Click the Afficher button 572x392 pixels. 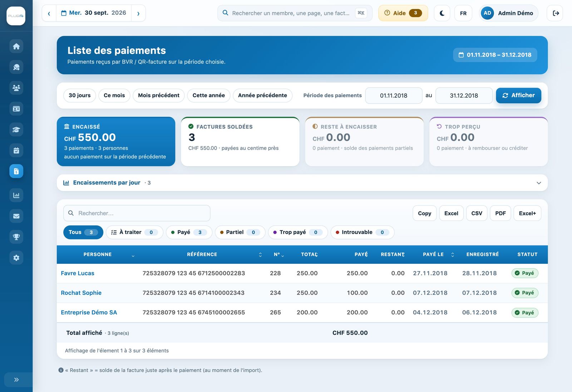click(518, 95)
